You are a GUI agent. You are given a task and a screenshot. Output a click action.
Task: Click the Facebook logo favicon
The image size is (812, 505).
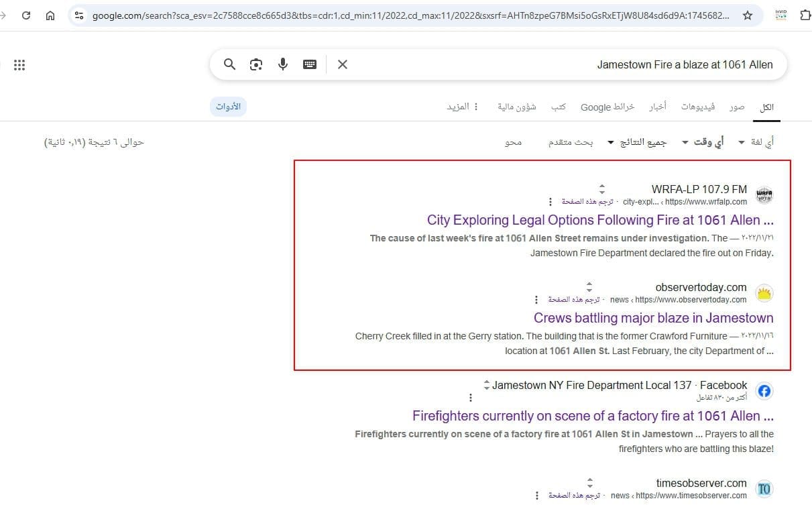764,391
